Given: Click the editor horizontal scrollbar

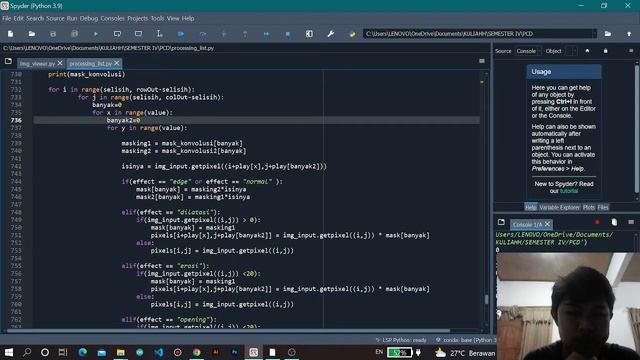Looking at the screenshot, I should tap(229, 331).
